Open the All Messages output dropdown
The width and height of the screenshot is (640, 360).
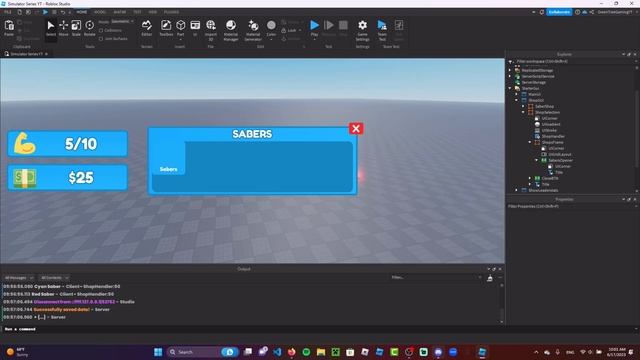19,278
